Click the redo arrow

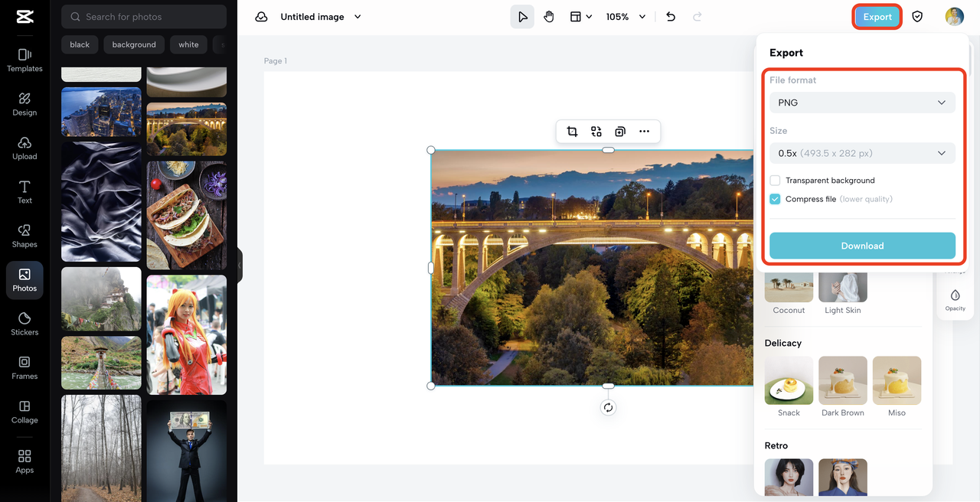pyautogui.click(x=697, y=17)
